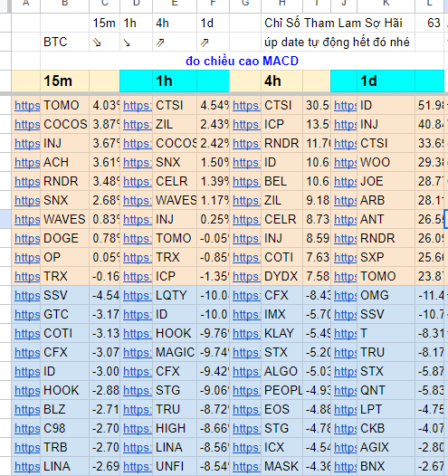Select the BTC label cell
Viewport: 448px width, 476px height.
click(64, 42)
